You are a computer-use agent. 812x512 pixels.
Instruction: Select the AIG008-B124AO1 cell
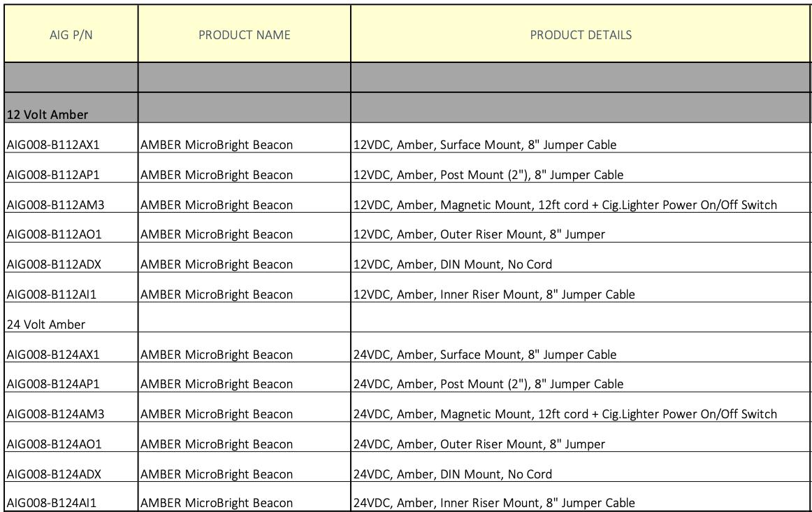tap(54, 444)
